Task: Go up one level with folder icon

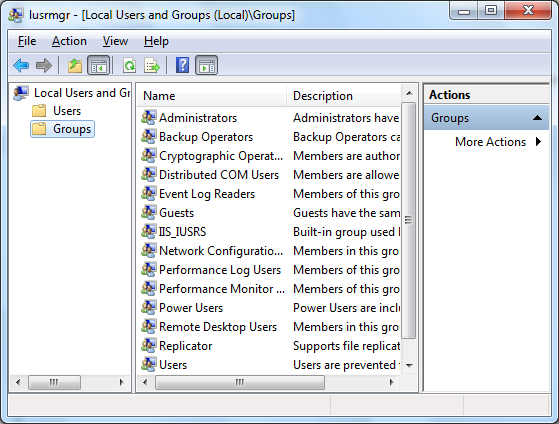Action: [x=75, y=66]
